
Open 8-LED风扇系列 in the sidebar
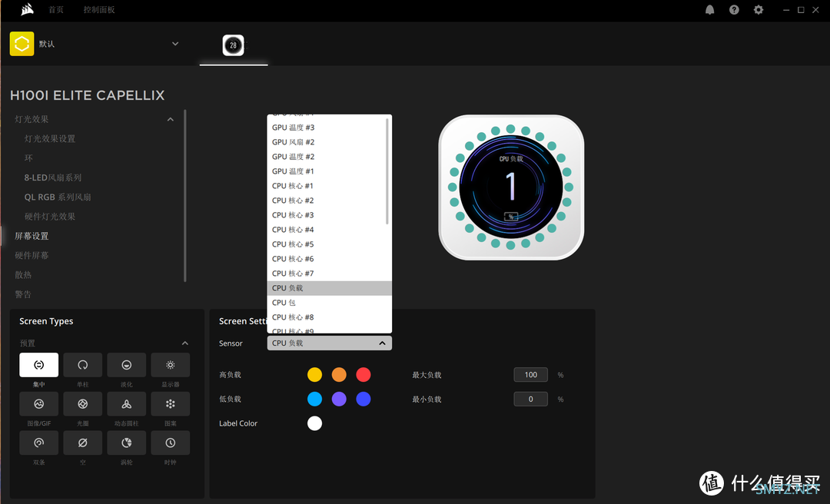53,177
